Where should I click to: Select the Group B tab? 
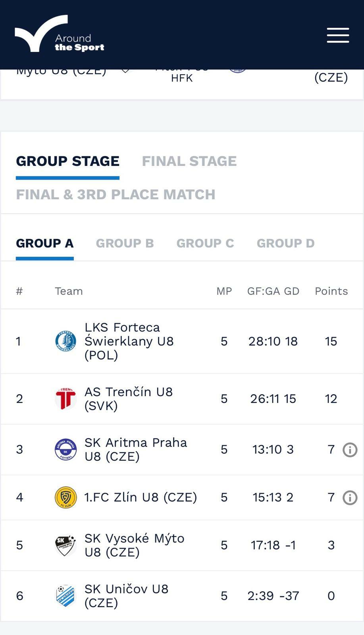(x=125, y=243)
